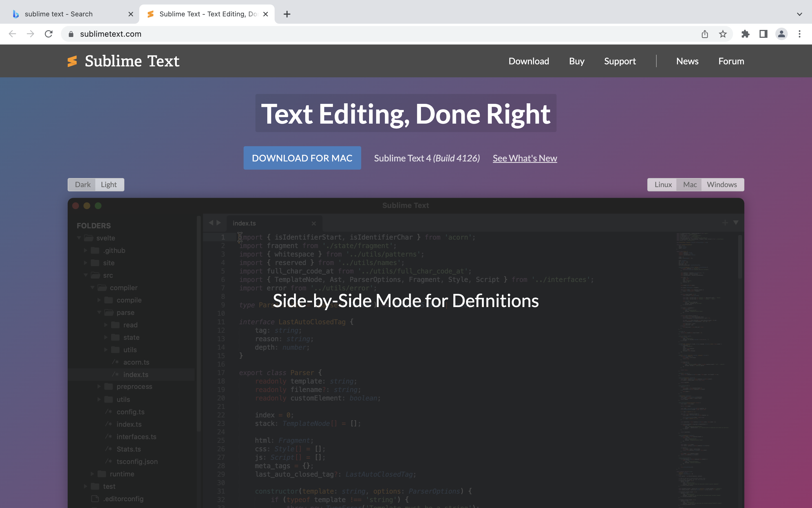Viewport: 812px width, 508px height.
Task: Open a new browser tab
Action: pos(287,14)
